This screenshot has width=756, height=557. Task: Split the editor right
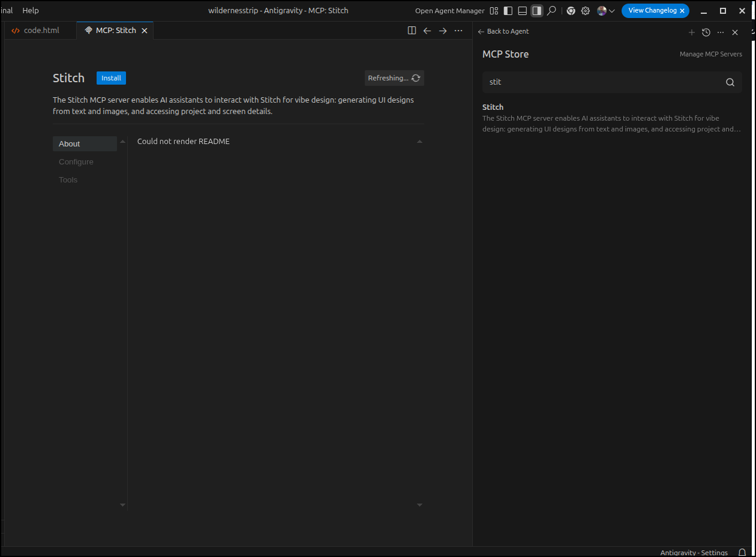tap(412, 31)
